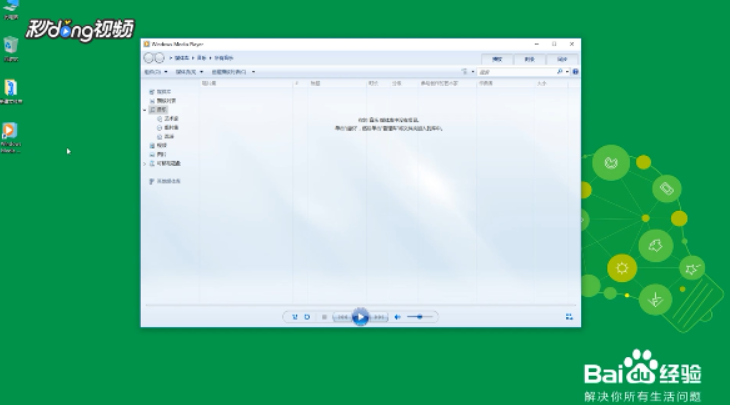The image size is (730, 405).
Task: Click the Create playlist button
Action: [229, 72]
